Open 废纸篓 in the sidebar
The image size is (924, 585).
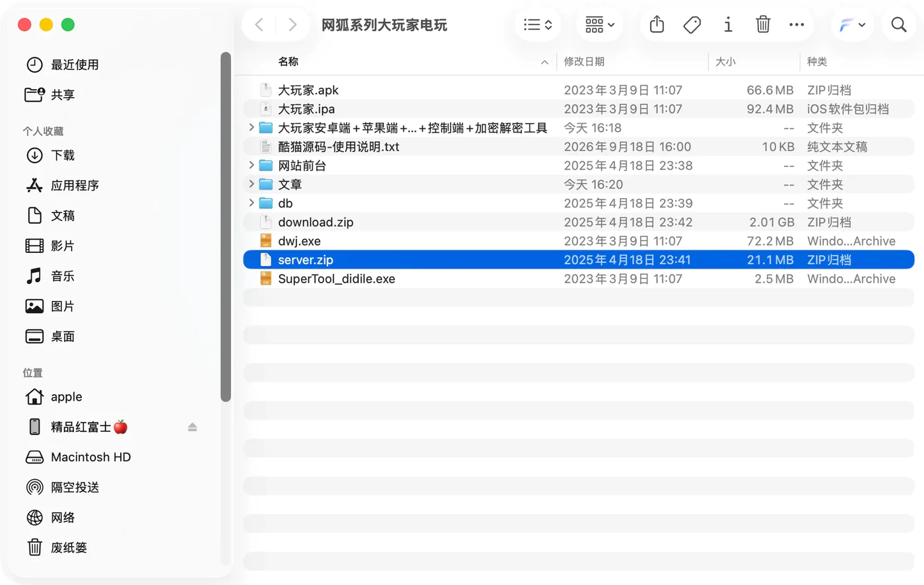(56, 547)
